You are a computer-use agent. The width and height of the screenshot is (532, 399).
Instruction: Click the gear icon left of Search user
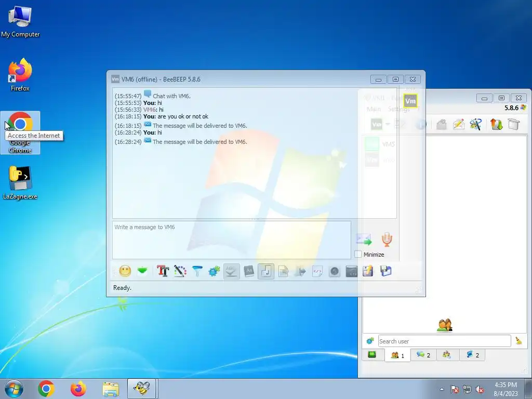[370, 341]
